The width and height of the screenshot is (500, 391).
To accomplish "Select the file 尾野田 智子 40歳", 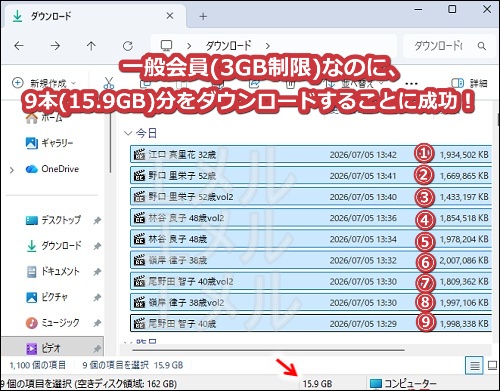I will 311,323.
